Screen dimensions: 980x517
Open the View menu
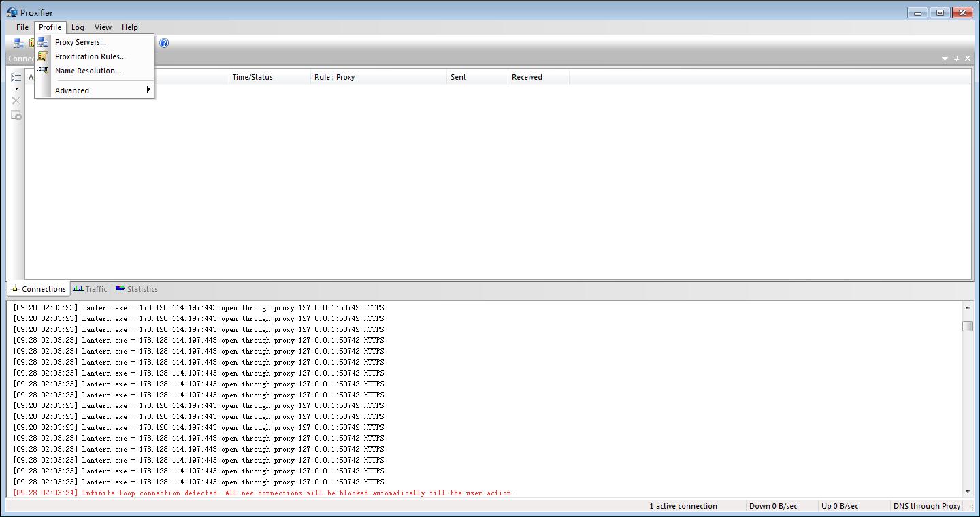pyautogui.click(x=103, y=27)
